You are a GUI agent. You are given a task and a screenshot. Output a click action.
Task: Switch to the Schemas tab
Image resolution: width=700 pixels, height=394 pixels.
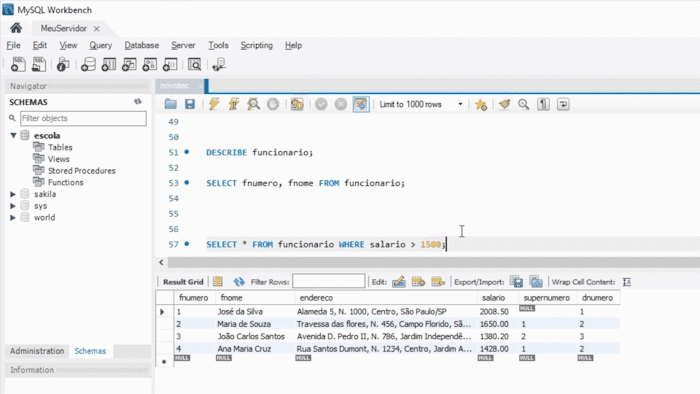click(x=90, y=351)
